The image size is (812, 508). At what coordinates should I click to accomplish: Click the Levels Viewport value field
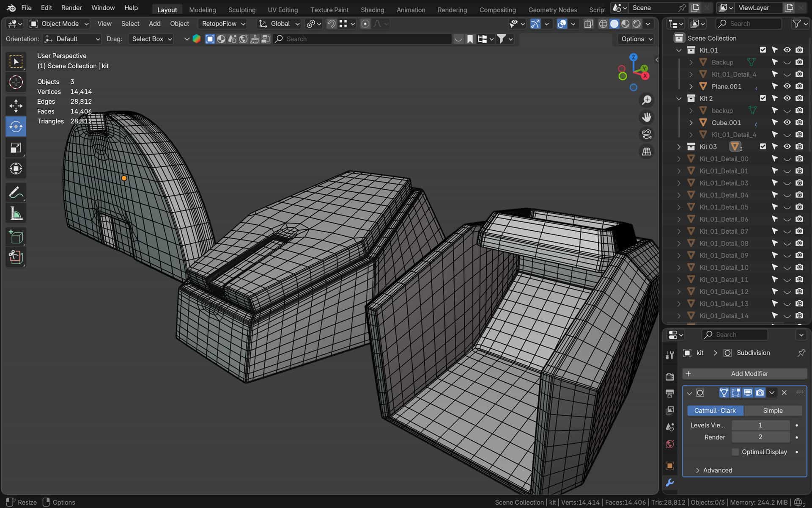click(x=760, y=425)
